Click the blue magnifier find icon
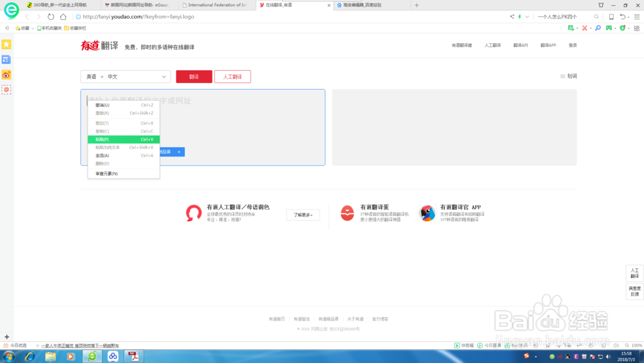The height and width of the screenshot is (363, 644). [598, 28]
